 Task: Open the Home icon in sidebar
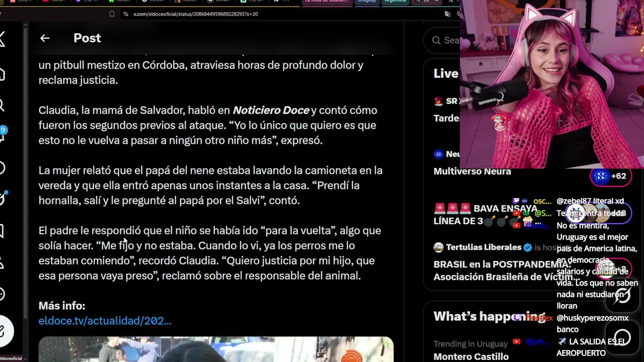click(x=2, y=74)
